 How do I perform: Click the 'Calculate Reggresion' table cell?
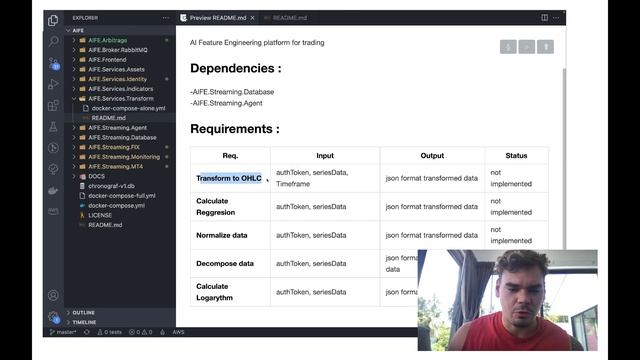point(230,207)
